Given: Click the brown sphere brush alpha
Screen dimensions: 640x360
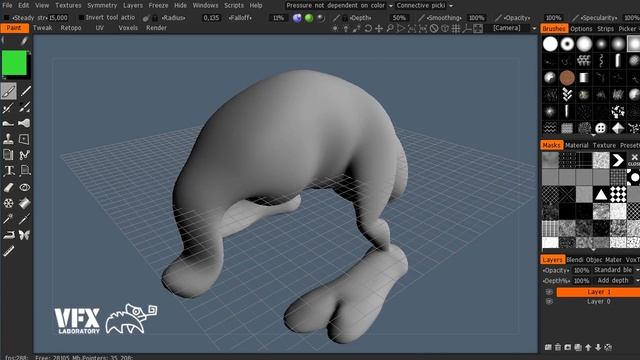Looking at the screenshot, I should click(567, 78).
